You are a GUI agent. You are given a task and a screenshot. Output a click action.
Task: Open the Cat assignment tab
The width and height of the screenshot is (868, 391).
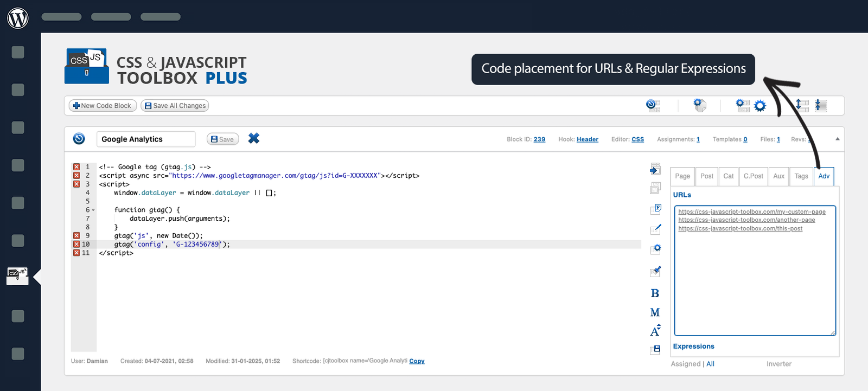point(729,176)
